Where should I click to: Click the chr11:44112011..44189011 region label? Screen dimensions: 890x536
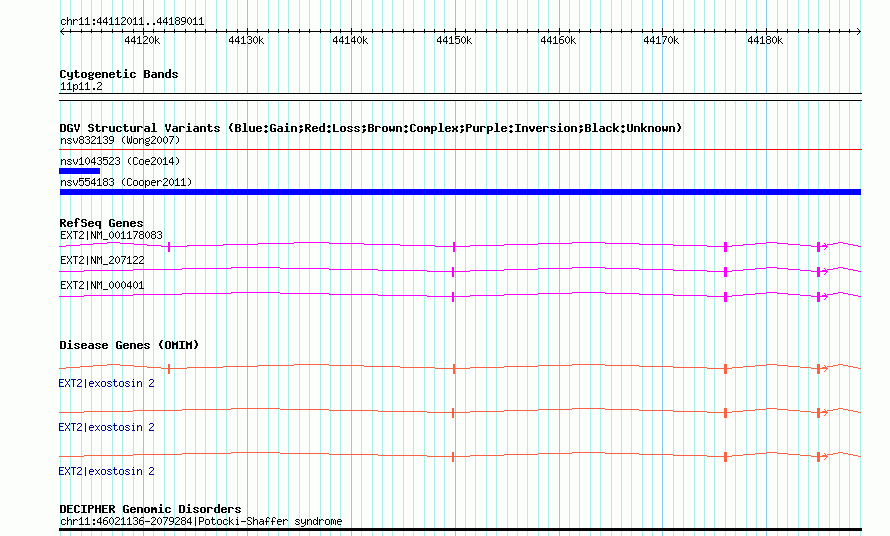coord(132,22)
